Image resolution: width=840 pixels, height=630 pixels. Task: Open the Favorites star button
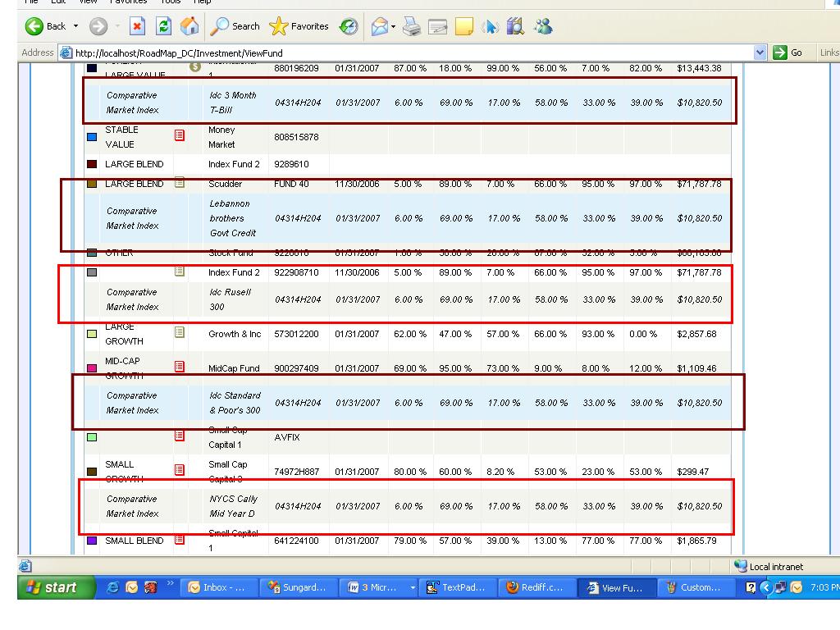click(299, 26)
